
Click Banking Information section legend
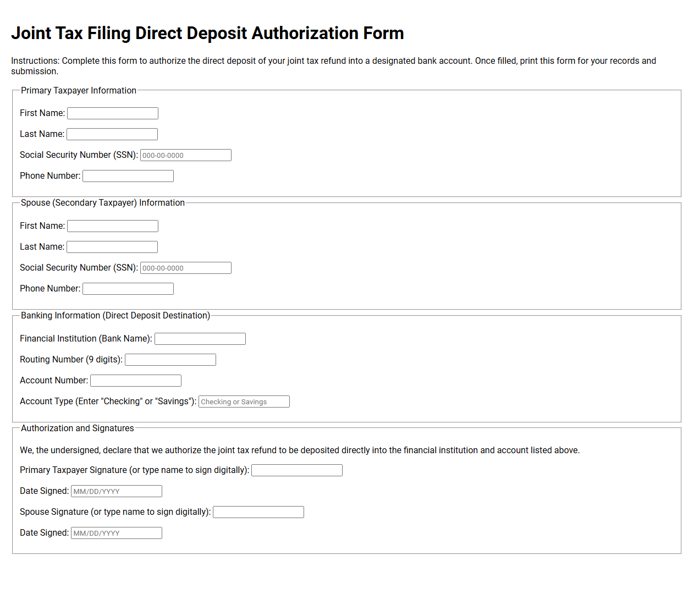tap(115, 316)
